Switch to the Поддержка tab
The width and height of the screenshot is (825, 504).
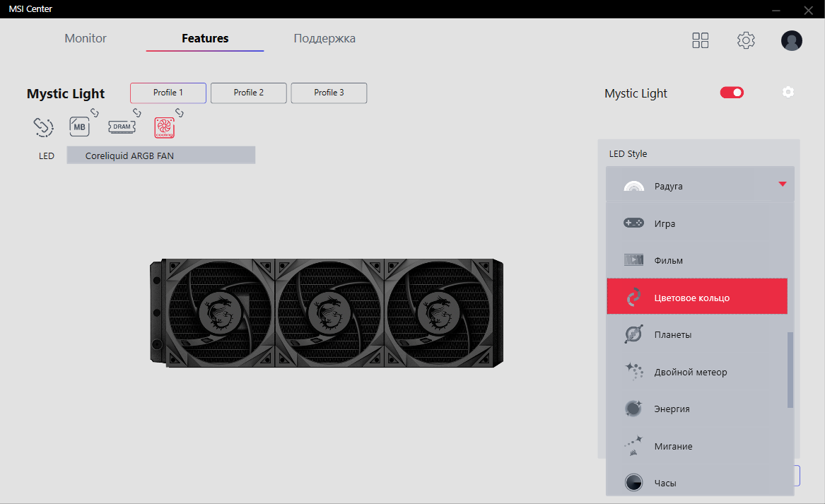(324, 38)
